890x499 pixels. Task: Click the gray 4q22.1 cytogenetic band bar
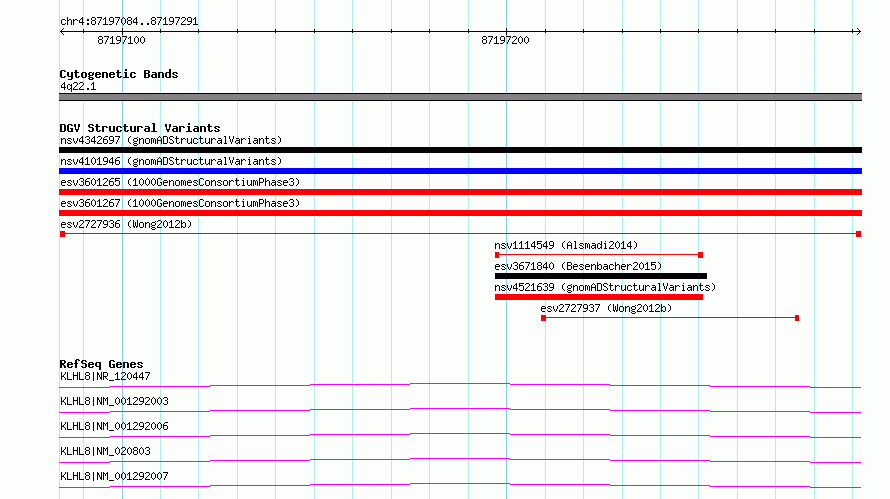(460, 97)
